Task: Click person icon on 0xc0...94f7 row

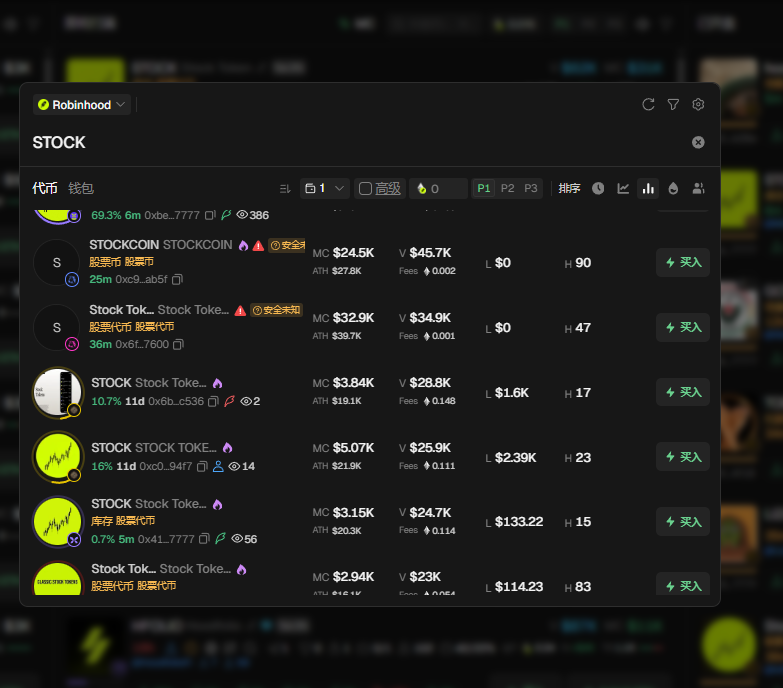Action: 218,466
